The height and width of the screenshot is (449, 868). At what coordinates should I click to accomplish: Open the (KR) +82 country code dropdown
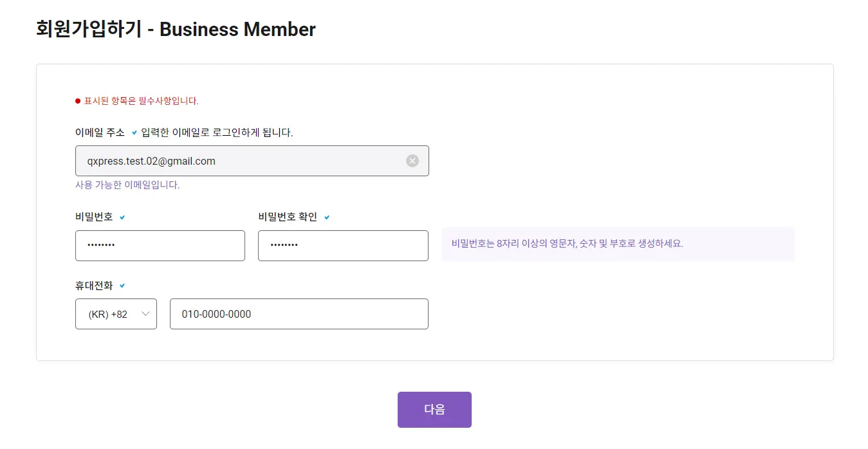pyautogui.click(x=116, y=314)
